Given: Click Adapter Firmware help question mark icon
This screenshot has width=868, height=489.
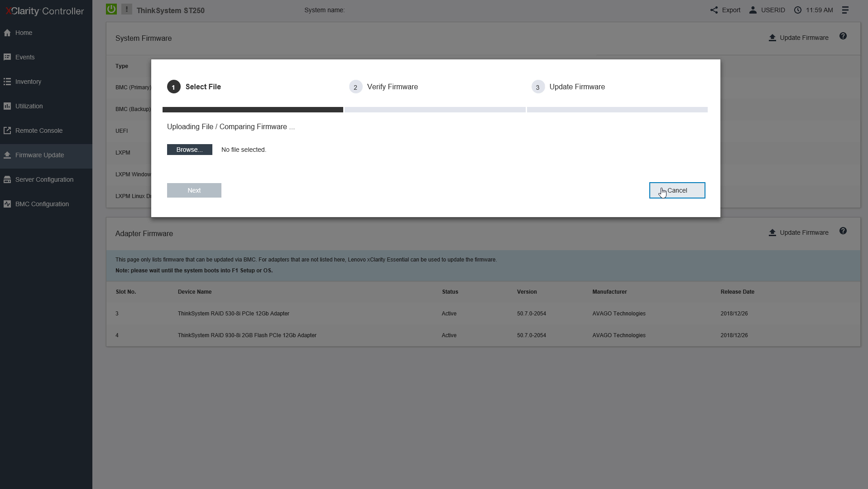Looking at the screenshot, I should 843,231.
